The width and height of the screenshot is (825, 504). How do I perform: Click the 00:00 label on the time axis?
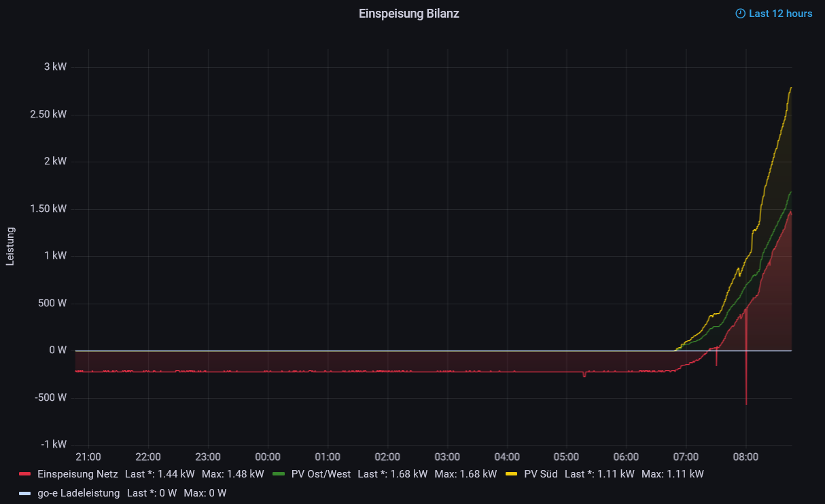pos(268,456)
